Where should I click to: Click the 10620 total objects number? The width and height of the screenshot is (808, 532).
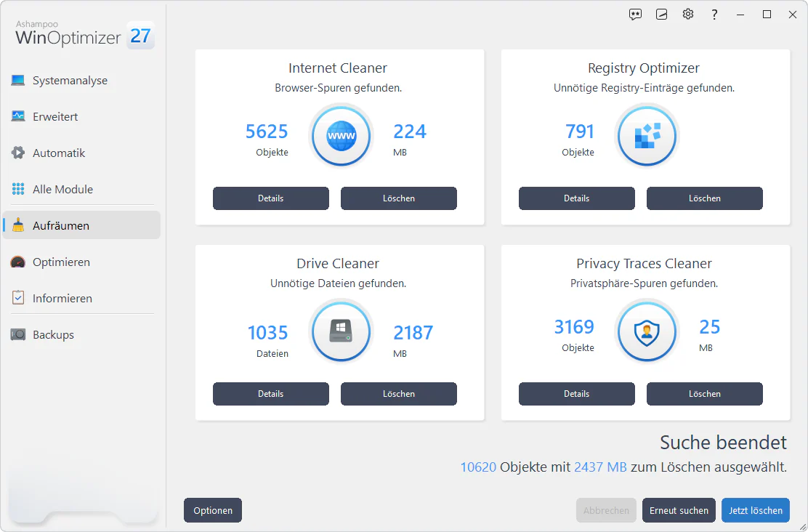[x=478, y=467]
